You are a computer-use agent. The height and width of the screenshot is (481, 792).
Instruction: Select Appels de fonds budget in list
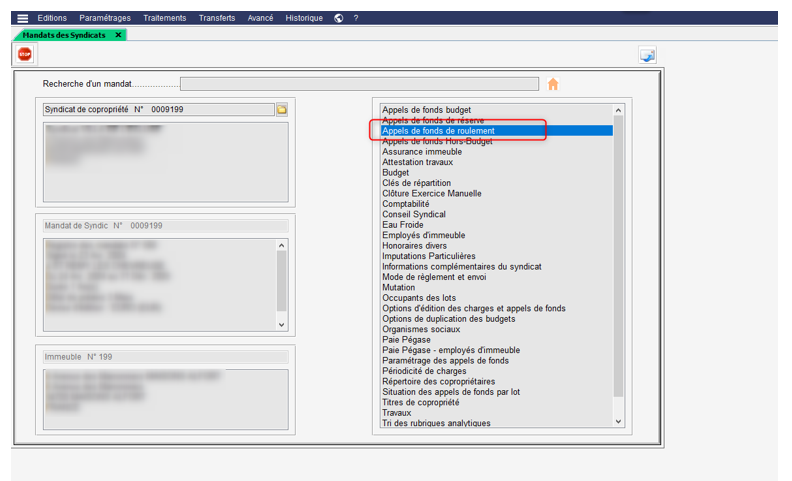point(426,110)
